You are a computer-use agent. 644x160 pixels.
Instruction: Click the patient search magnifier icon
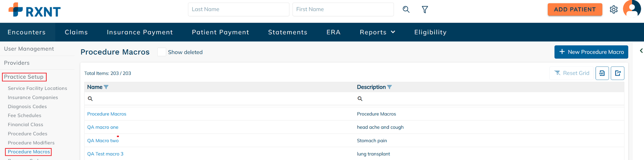(x=406, y=9)
